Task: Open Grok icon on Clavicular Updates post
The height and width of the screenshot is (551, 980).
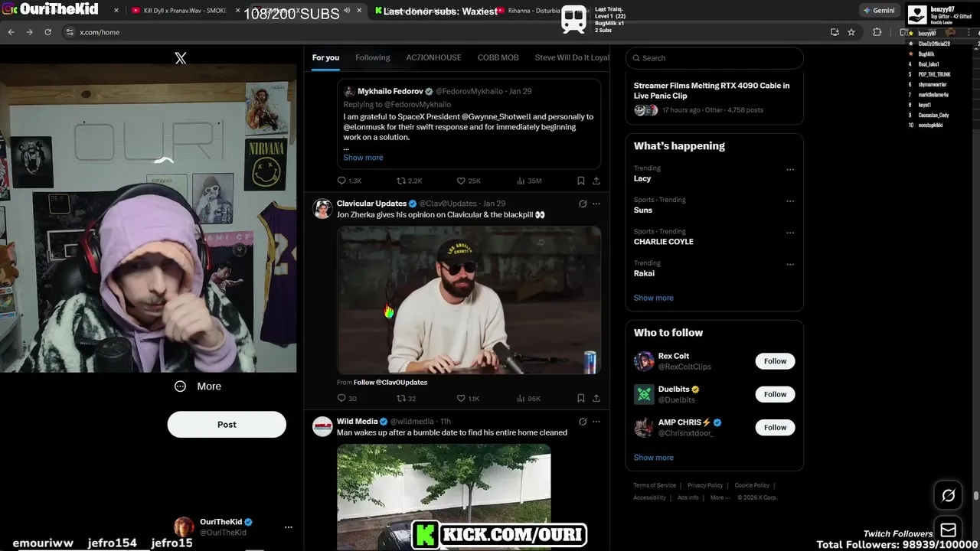Action: click(583, 204)
